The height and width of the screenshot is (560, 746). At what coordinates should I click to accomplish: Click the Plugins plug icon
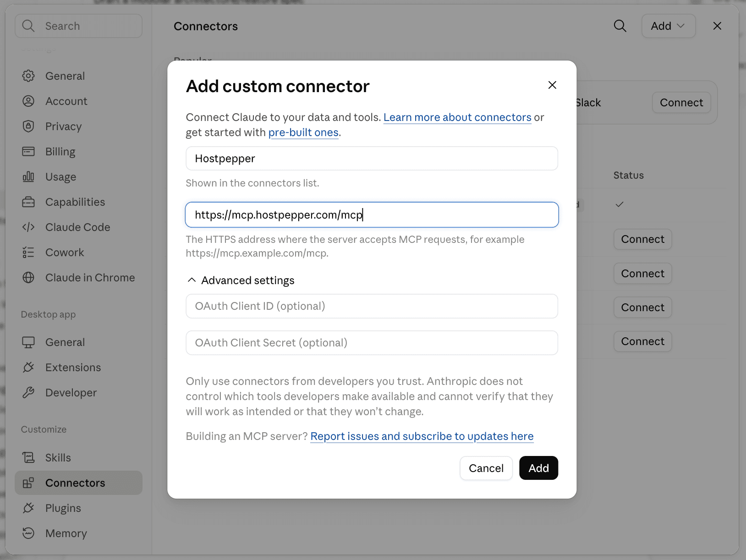click(x=28, y=508)
